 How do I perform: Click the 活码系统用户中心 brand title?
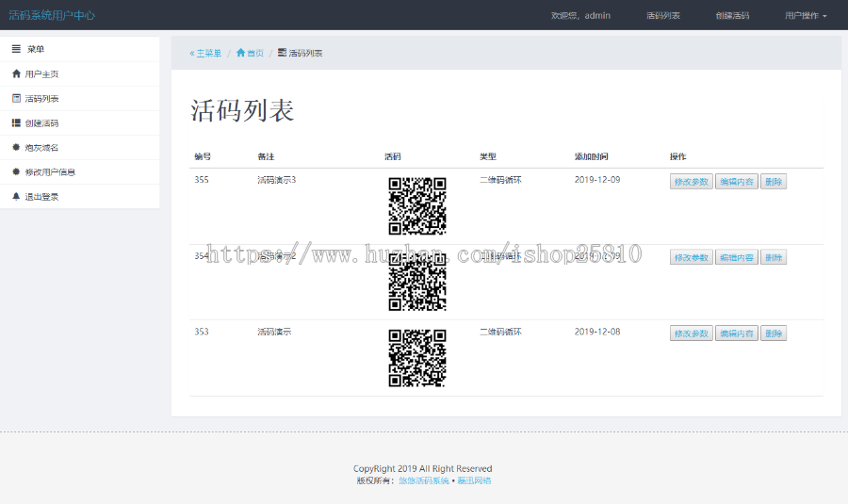coord(52,15)
